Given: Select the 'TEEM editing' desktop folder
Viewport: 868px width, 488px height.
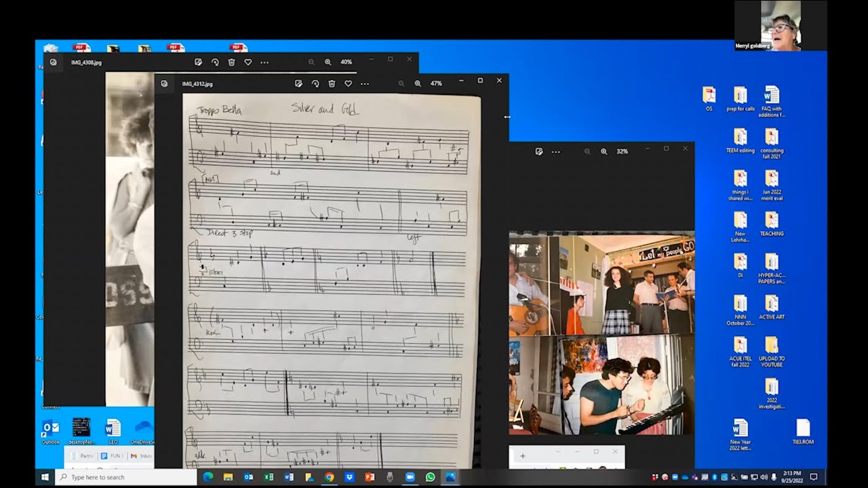Looking at the screenshot, I should point(741,141).
